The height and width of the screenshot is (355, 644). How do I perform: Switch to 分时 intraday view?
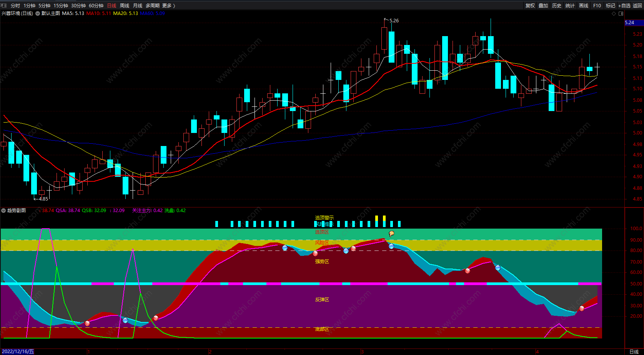pos(15,6)
